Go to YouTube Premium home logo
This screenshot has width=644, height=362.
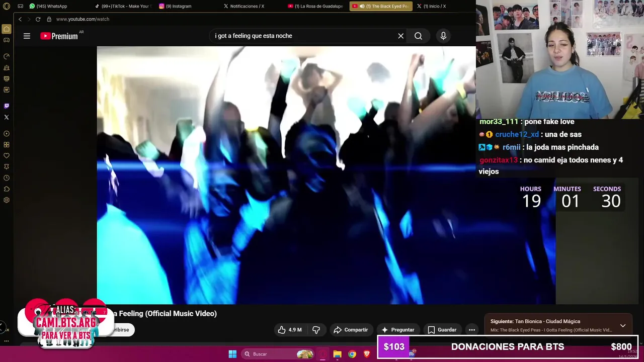coord(59,36)
